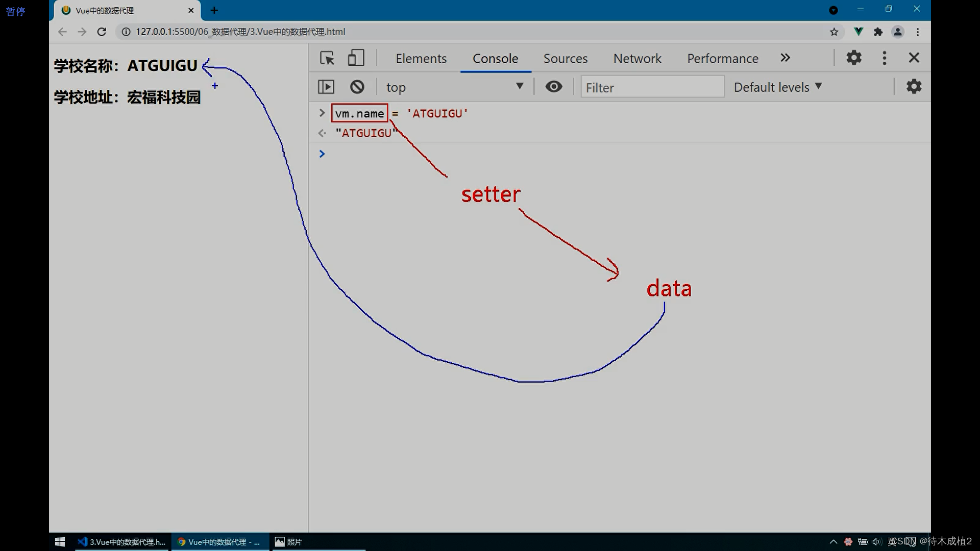Expand the ATGUIGU result arrow indicator
The width and height of the screenshot is (980, 551).
pos(322,133)
